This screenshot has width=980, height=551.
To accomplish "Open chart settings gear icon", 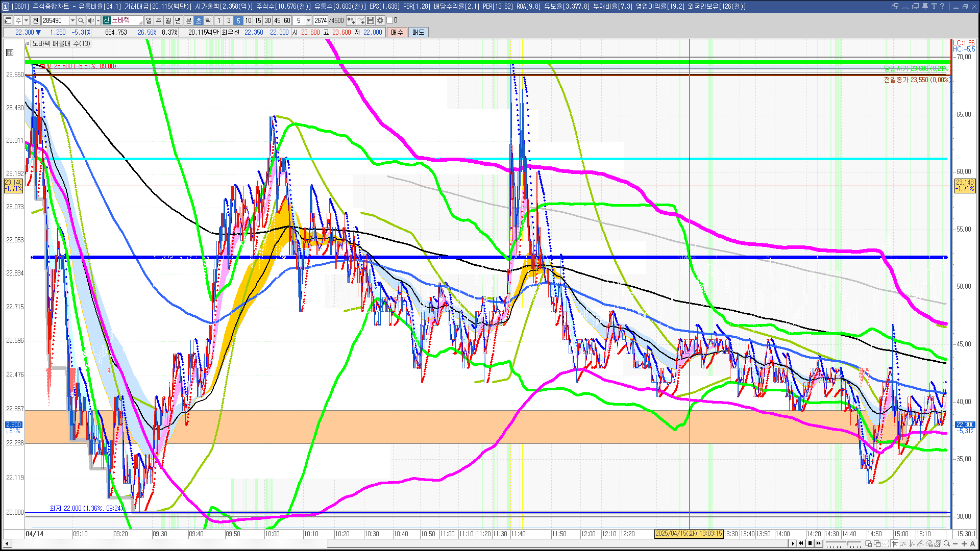I will point(380,20).
